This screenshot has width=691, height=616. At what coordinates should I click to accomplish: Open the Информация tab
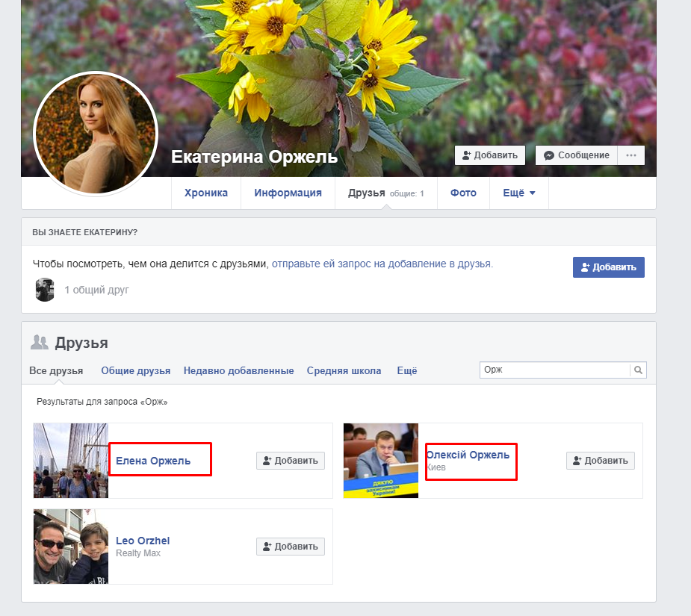288,193
